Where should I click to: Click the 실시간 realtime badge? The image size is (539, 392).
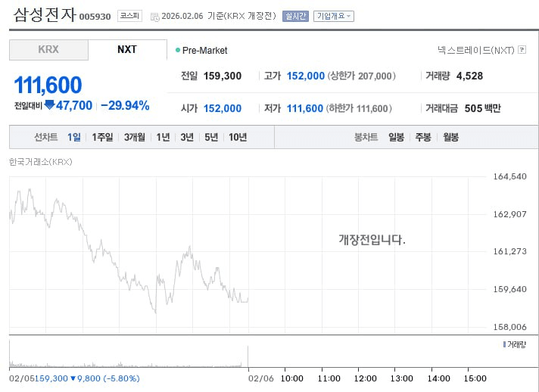pyautogui.click(x=295, y=16)
